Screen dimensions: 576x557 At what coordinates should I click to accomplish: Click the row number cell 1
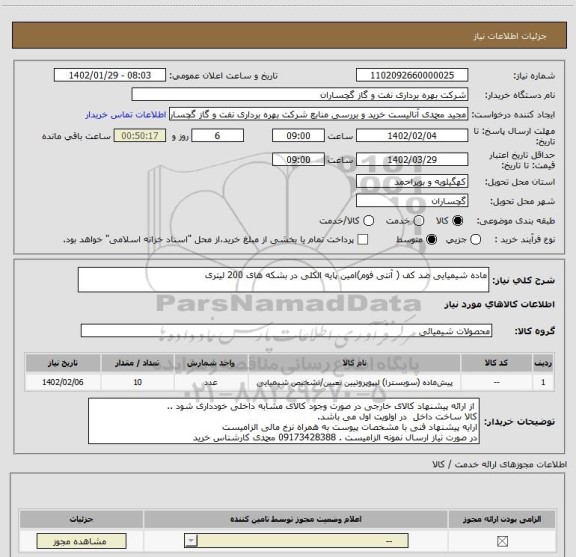[543, 382]
